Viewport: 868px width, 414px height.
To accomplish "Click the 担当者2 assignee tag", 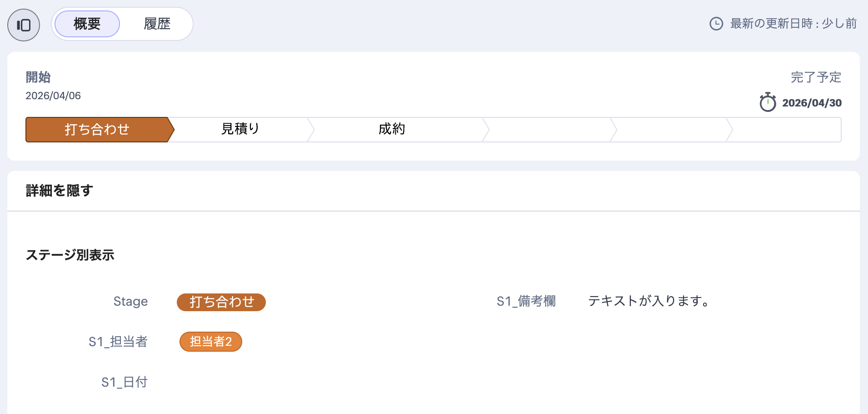I will [211, 342].
